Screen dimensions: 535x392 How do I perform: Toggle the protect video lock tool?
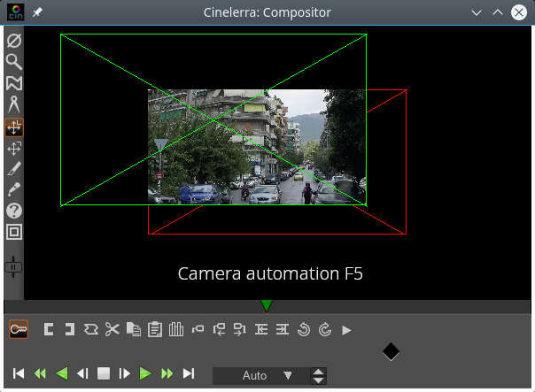tap(14, 41)
